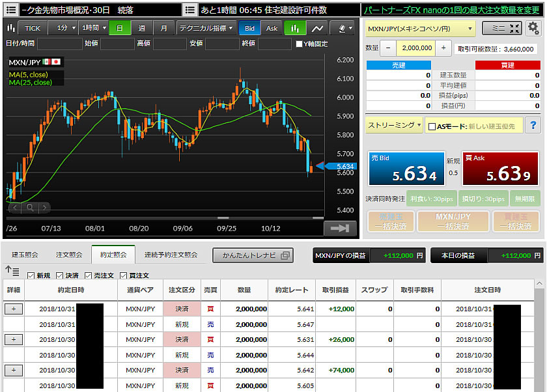Toggle 損切り 30pips setting
This screenshot has height=392, width=547.
pos(483,199)
